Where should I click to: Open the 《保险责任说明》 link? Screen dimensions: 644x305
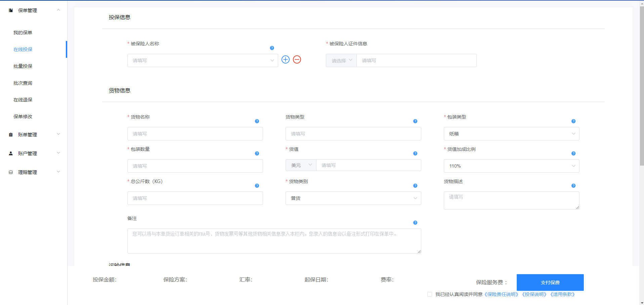tap(501, 294)
